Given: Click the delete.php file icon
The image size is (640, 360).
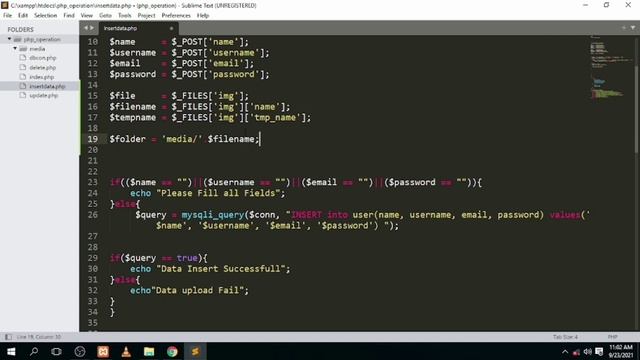Looking at the screenshot, I should pos(23,67).
